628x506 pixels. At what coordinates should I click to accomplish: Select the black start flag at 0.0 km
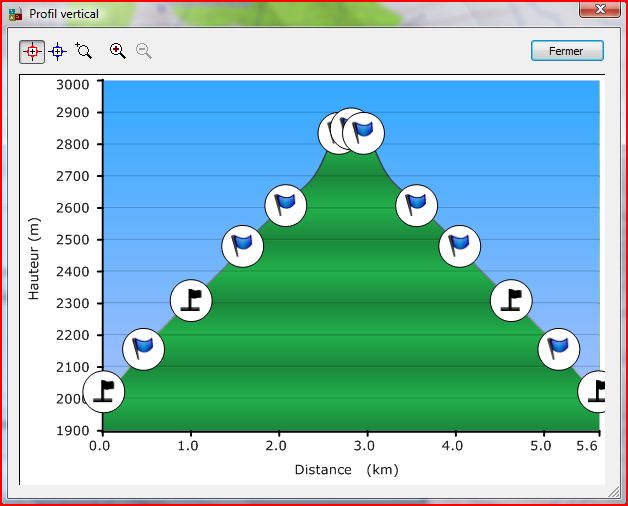point(103,391)
